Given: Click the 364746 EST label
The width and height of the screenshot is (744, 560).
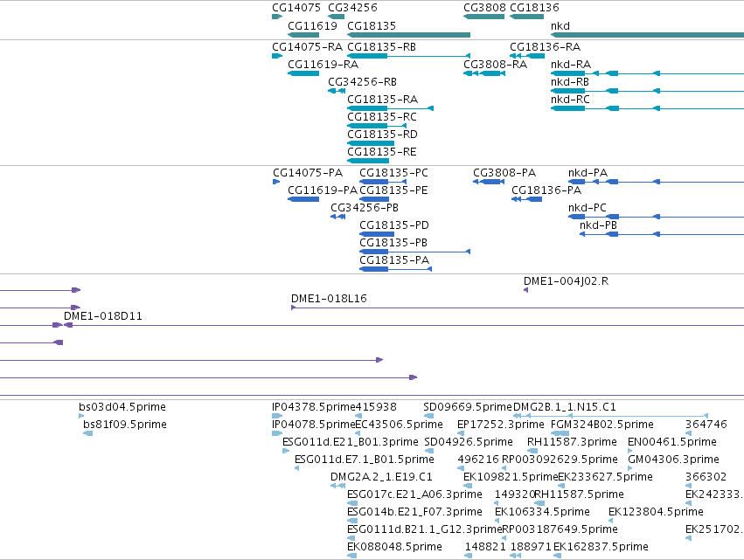Looking at the screenshot, I should point(706,425).
